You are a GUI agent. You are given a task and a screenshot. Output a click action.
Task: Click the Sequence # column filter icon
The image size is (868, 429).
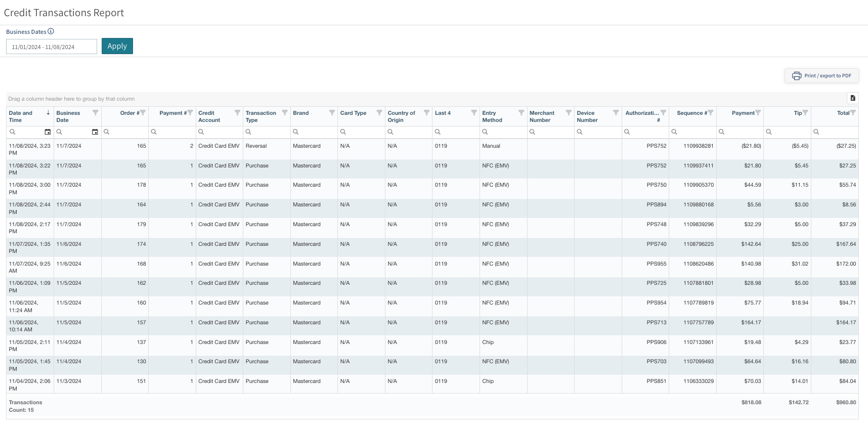(x=711, y=113)
